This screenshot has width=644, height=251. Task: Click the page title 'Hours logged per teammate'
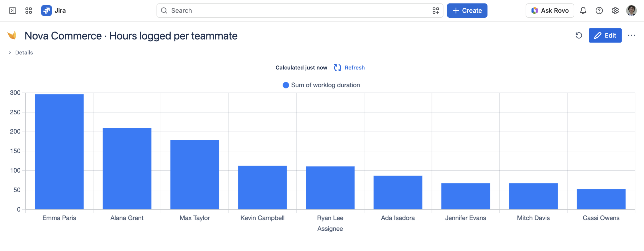(173, 36)
